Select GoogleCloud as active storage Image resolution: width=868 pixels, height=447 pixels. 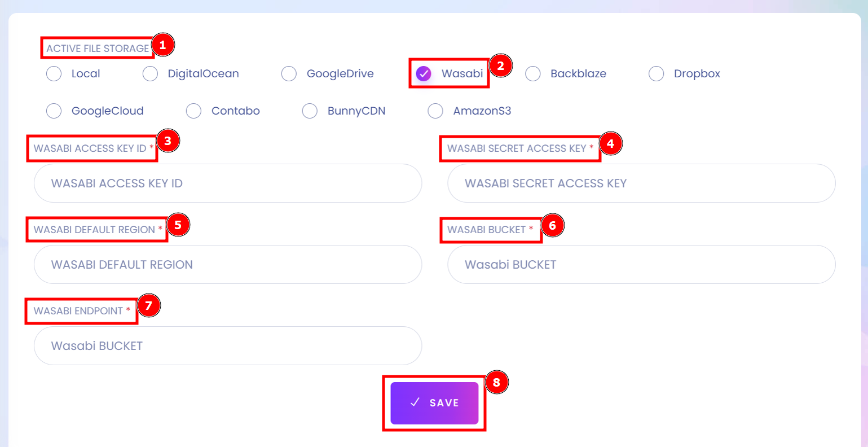pyautogui.click(x=54, y=111)
